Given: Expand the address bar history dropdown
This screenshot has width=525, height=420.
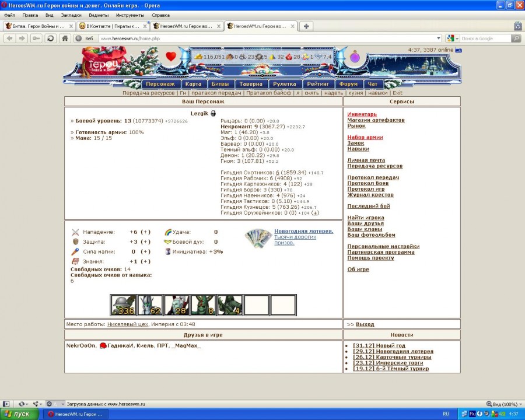Looking at the screenshot, I should (x=439, y=38).
